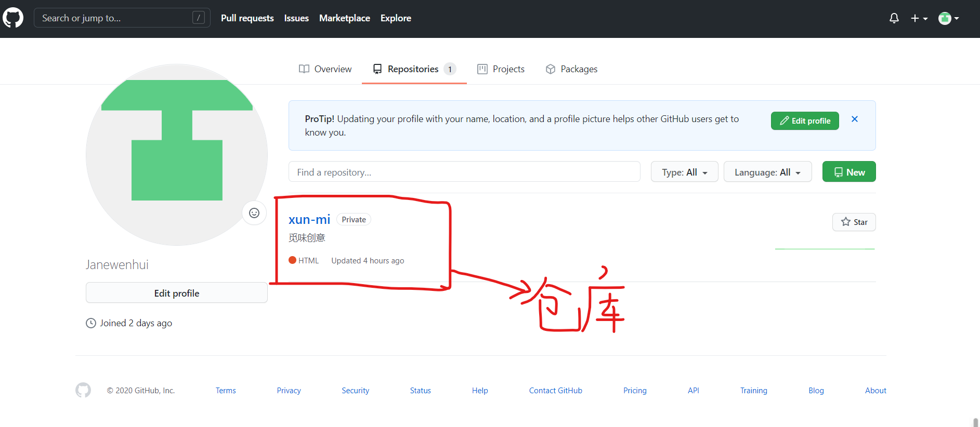The image size is (980, 427).
Task: Switch to the Projects tab
Action: coord(501,69)
